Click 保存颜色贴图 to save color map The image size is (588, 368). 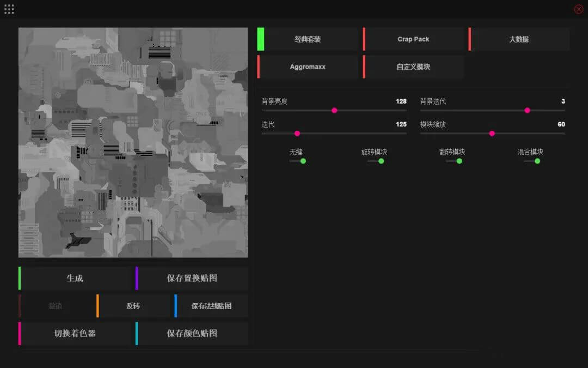tap(192, 333)
